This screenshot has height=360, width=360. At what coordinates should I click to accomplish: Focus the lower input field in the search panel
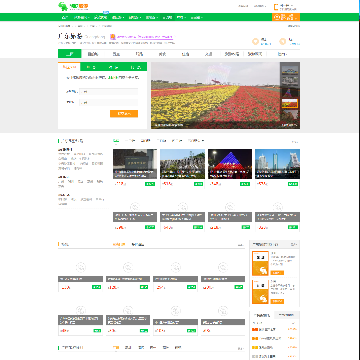[108, 102]
